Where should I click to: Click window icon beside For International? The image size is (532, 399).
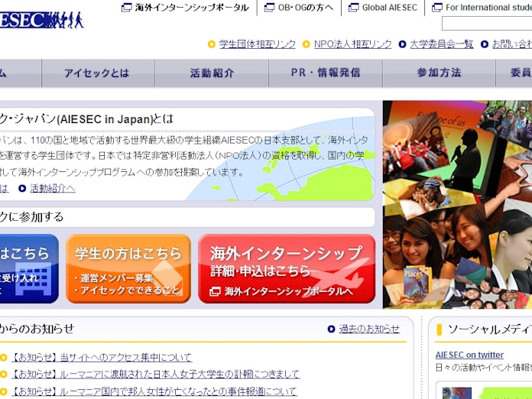[437, 8]
